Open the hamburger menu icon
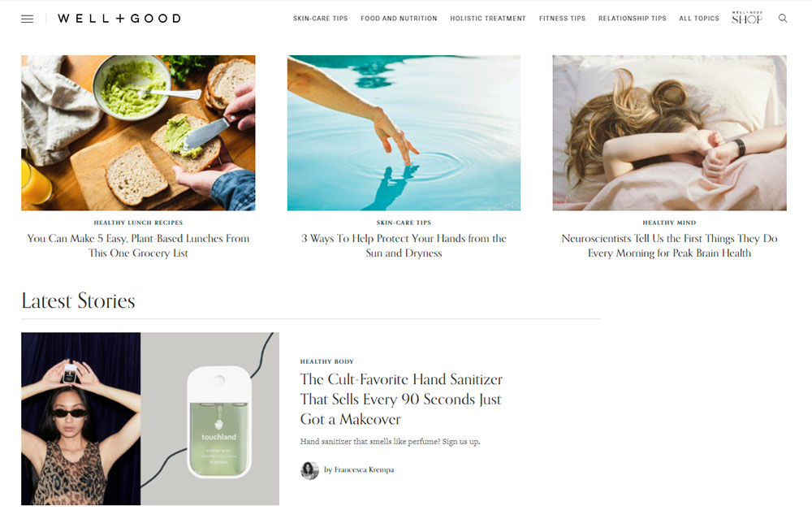 pyautogui.click(x=28, y=19)
